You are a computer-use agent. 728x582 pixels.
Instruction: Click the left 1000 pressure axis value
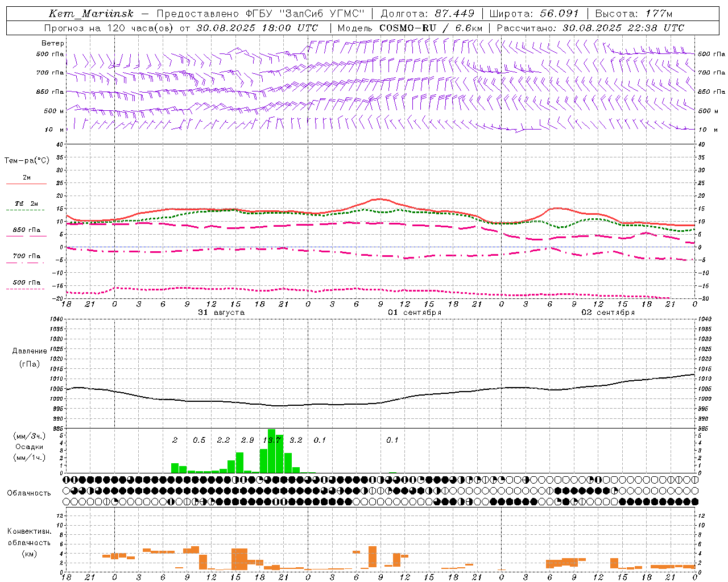point(56,399)
